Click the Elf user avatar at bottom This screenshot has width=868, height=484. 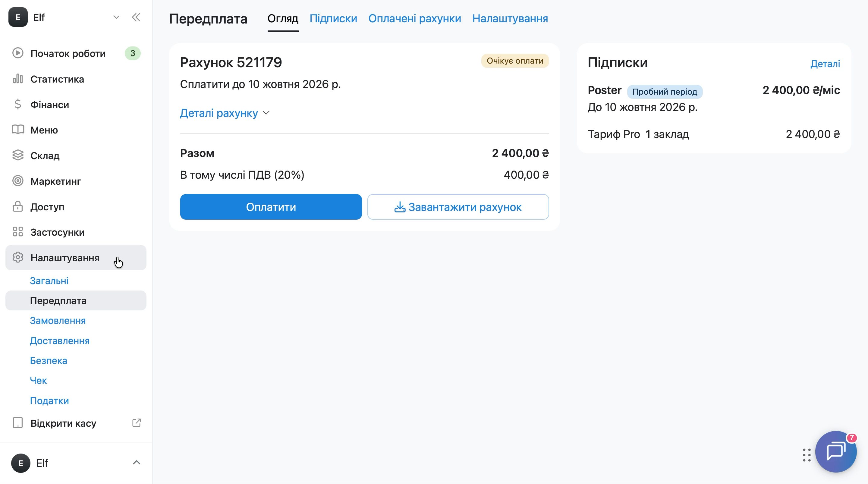21,463
